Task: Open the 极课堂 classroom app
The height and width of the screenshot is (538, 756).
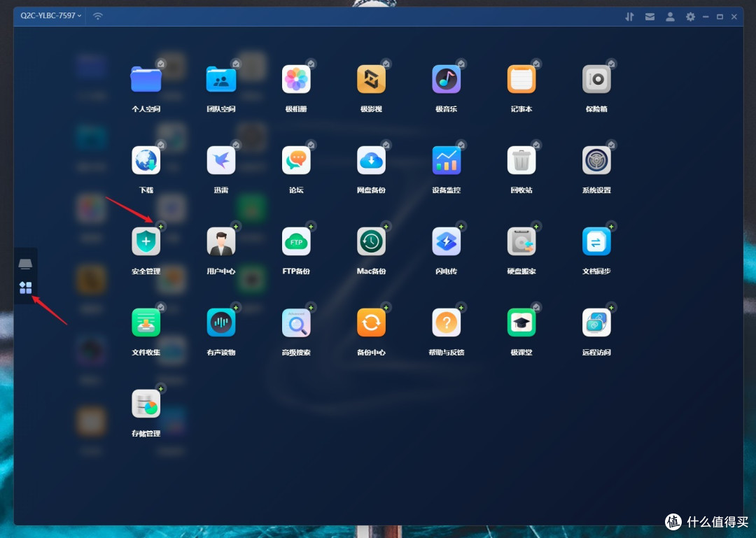Action: [x=521, y=322]
